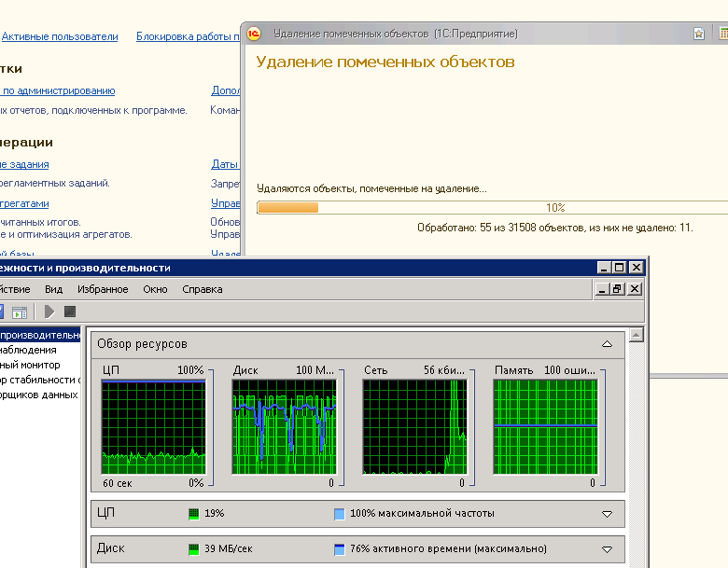Click the calculator icon in 1C title bar
The image size is (728, 568).
tap(723, 34)
